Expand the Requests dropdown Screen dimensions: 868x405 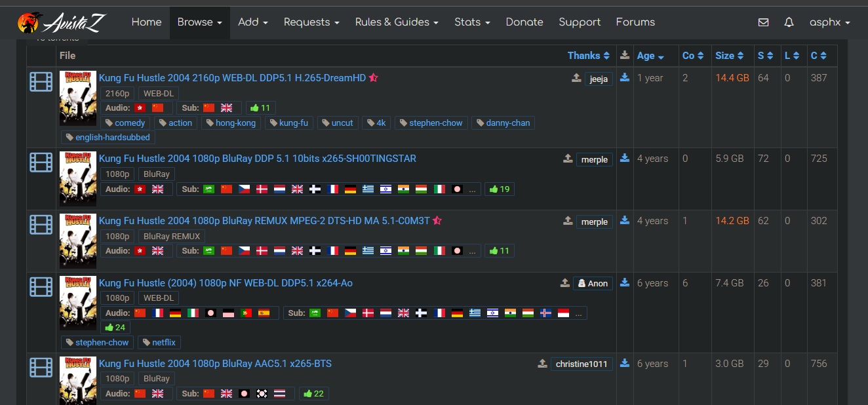[311, 22]
